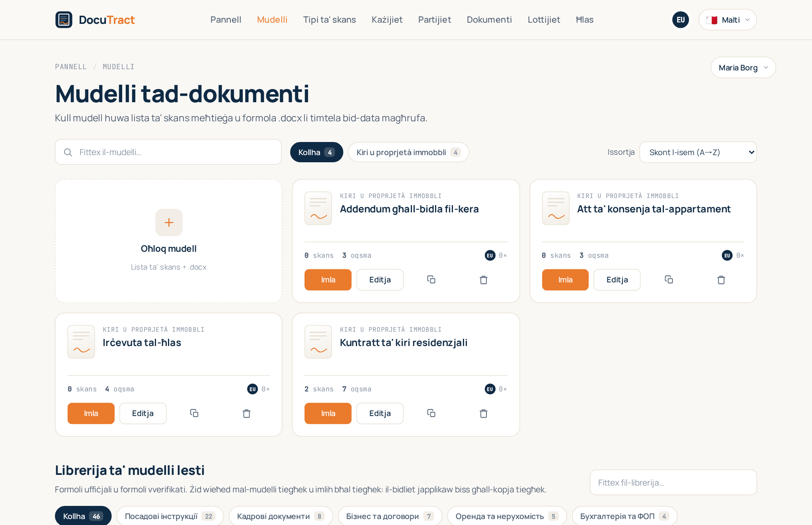Click the plus icon to create a model

[x=169, y=222]
